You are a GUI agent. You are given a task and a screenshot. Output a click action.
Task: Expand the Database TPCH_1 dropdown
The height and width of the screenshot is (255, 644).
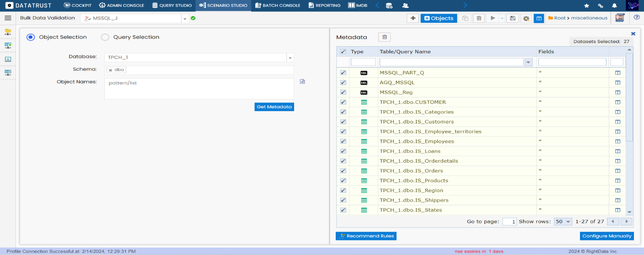tap(290, 58)
